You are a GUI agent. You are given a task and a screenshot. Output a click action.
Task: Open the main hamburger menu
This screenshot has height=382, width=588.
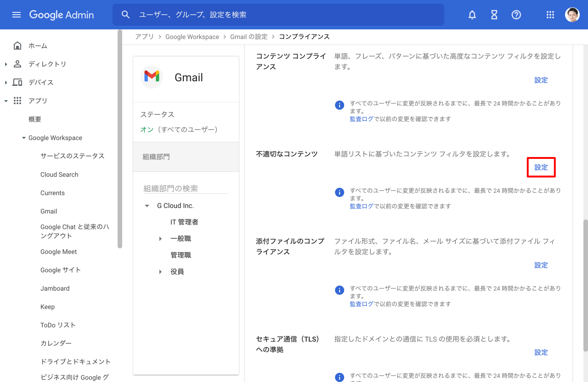point(17,15)
